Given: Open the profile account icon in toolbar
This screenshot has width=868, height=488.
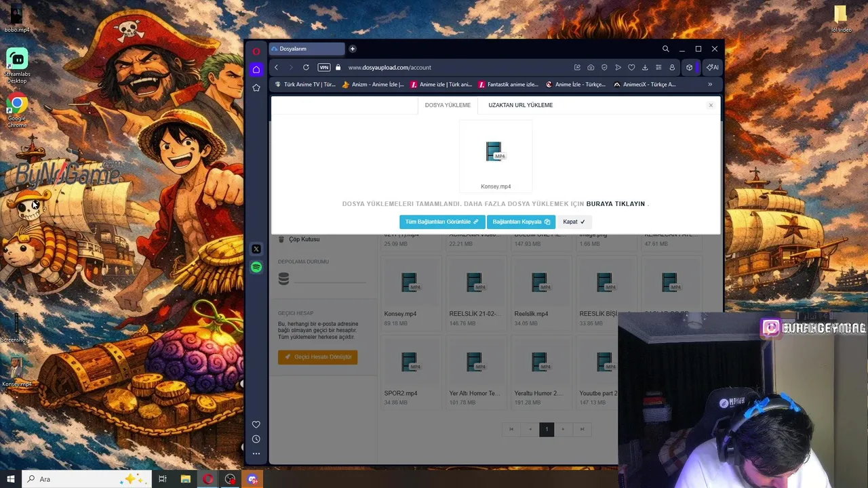Looking at the screenshot, I should (x=672, y=67).
